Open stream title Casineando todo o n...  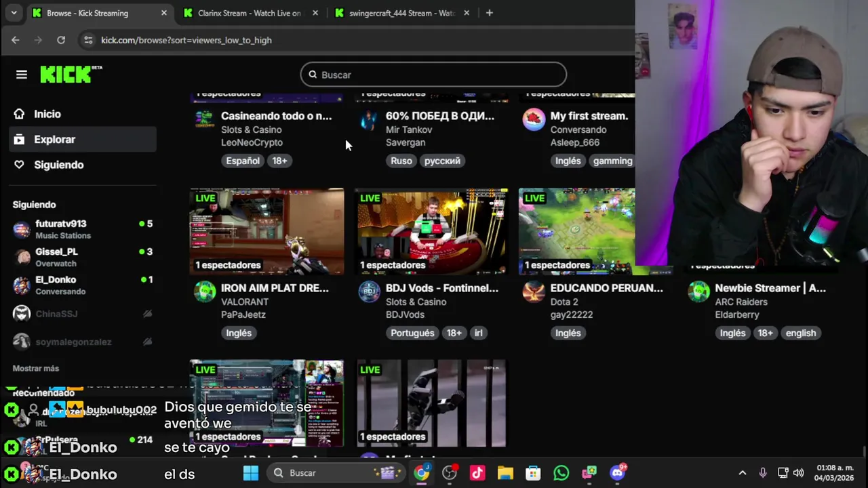pos(277,116)
